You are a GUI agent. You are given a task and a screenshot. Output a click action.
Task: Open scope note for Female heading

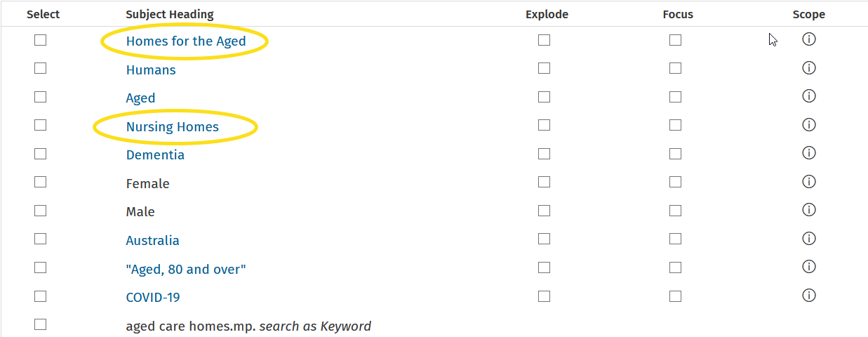808,182
